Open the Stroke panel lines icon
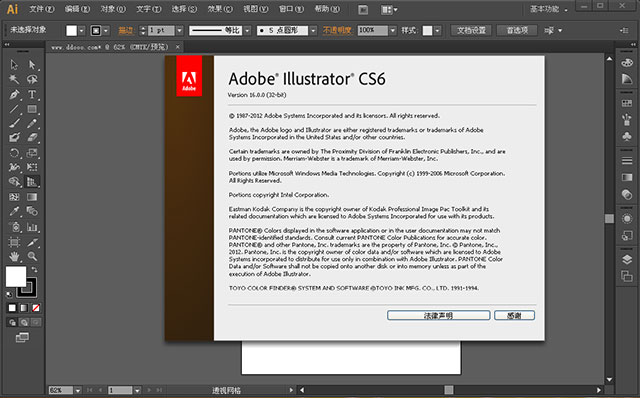This screenshot has width=640, height=398. click(627, 161)
